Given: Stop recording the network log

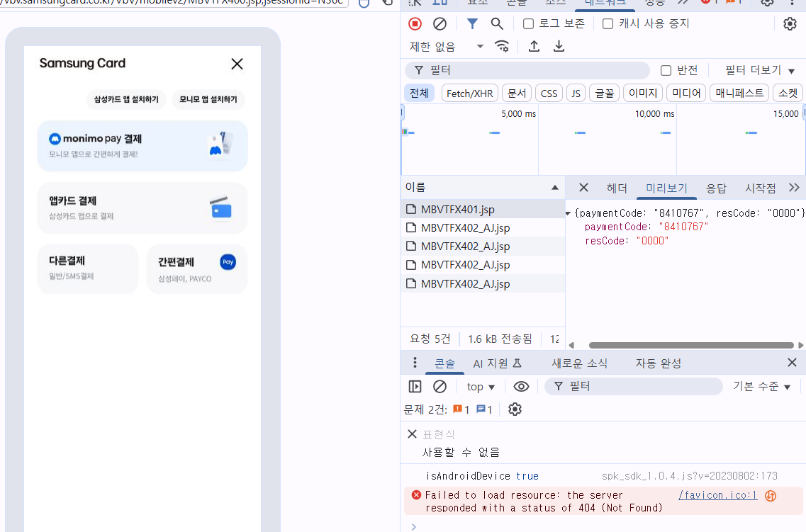Looking at the screenshot, I should pos(415,23).
